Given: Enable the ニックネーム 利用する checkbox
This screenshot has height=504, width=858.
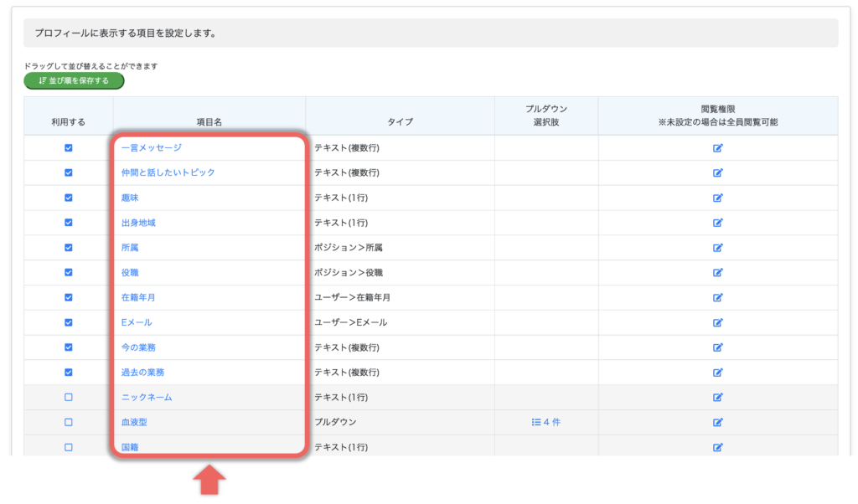Looking at the screenshot, I should [x=69, y=398].
